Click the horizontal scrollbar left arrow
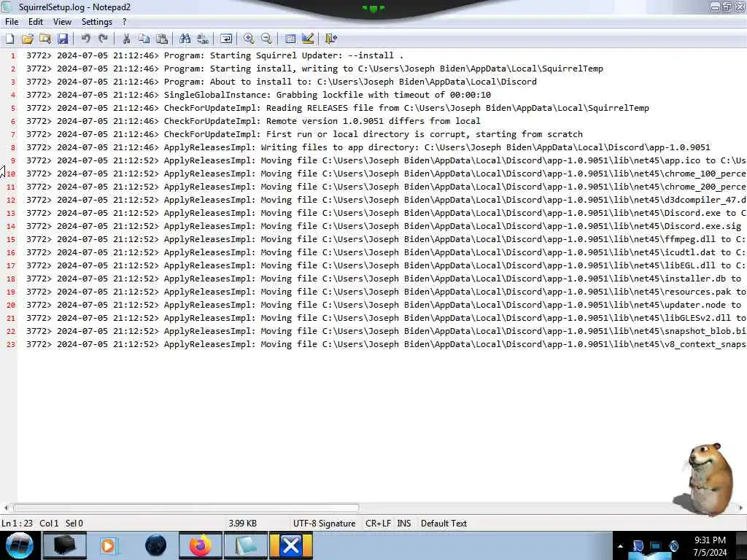 [x=5, y=507]
